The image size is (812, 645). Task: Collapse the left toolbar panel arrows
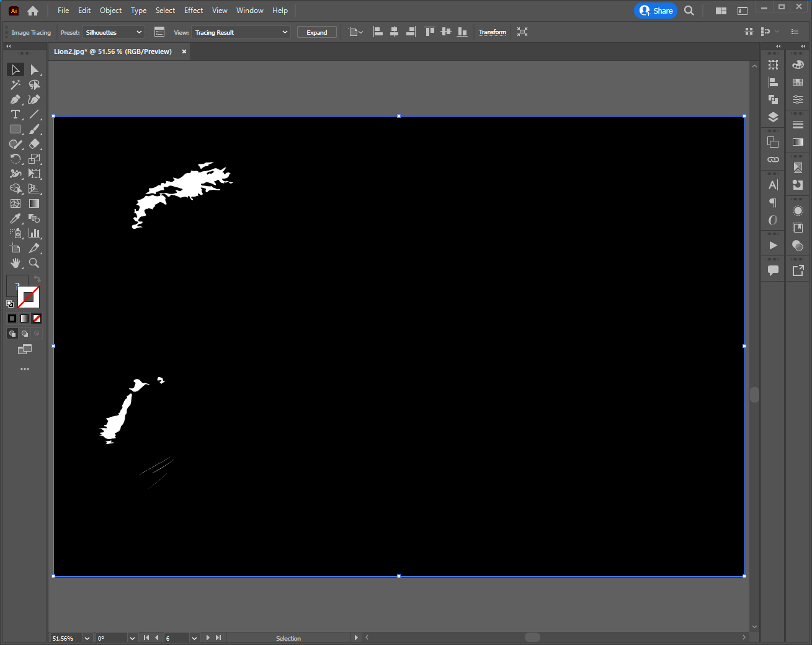pyautogui.click(x=9, y=47)
